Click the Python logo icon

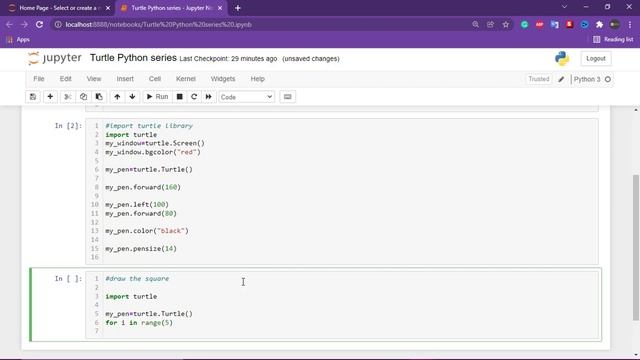tap(562, 58)
